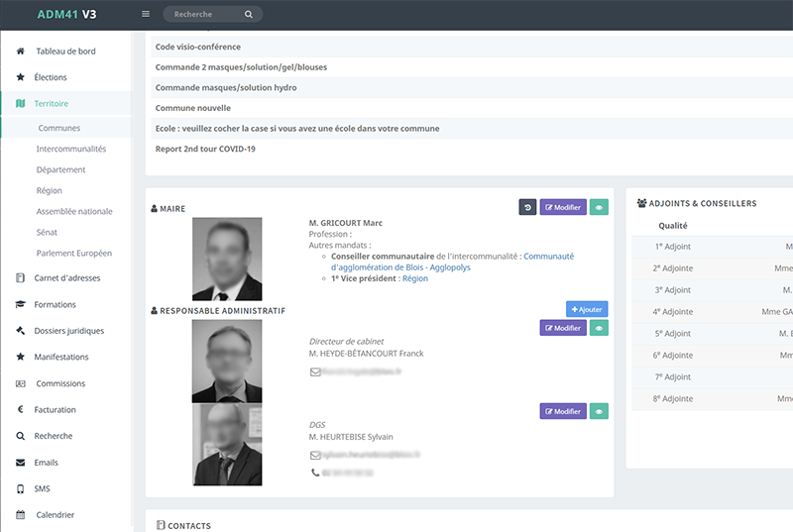This screenshot has width=793, height=532.
Task: Click the euro icon beside Facturation
Action: [x=20, y=409]
